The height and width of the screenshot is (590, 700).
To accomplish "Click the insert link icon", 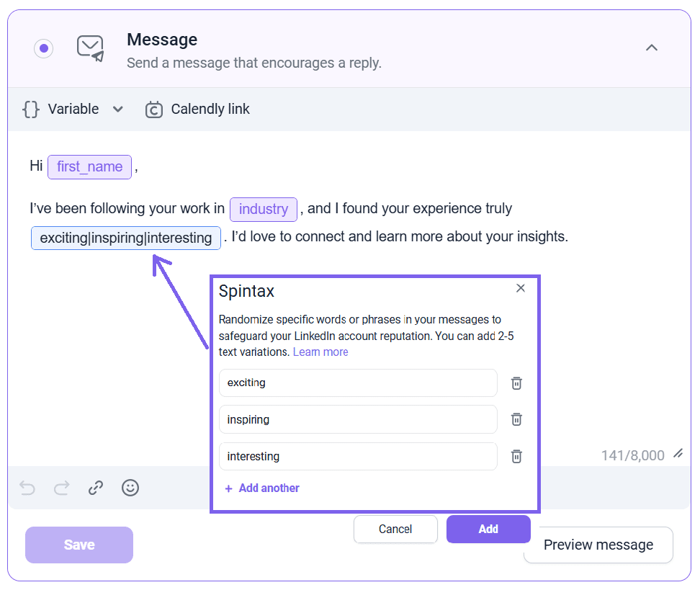I will (96, 488).
